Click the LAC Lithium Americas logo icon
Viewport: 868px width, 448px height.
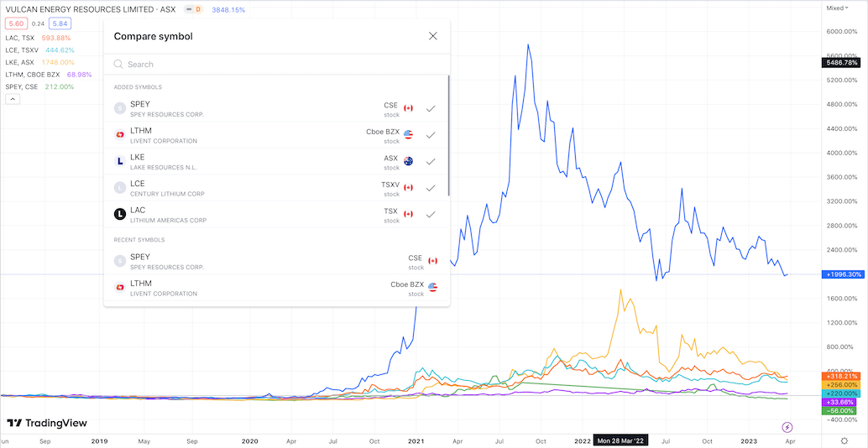120,214
